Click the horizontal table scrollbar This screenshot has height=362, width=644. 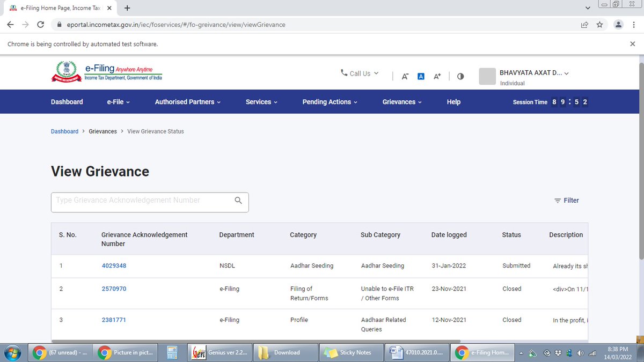pos(256,341)
